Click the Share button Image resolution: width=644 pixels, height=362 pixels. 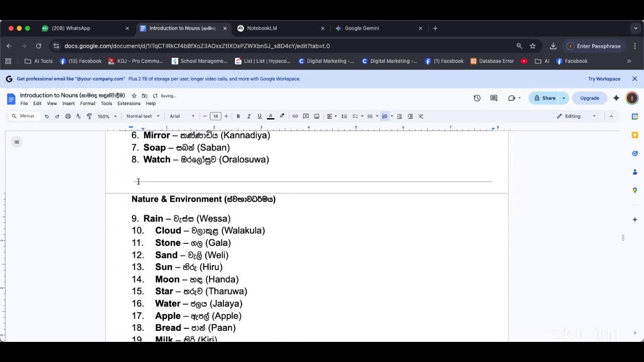(544, 98)
